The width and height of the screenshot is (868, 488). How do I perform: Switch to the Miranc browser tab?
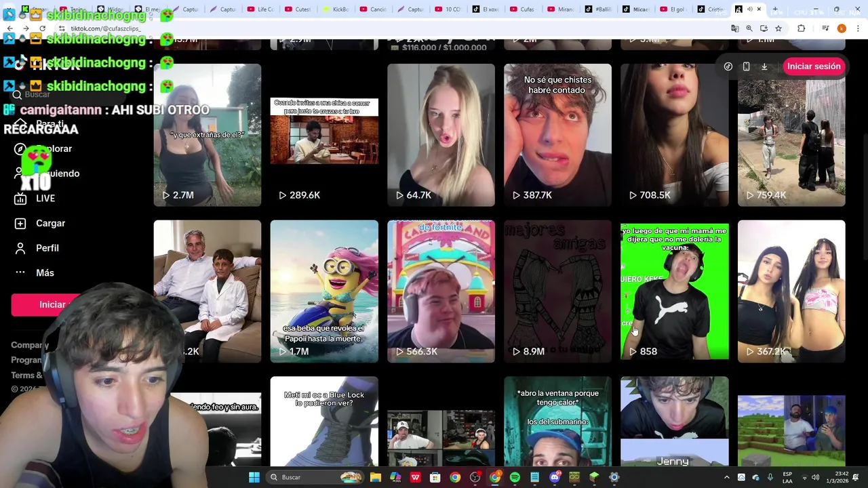(x=560, y=9)
